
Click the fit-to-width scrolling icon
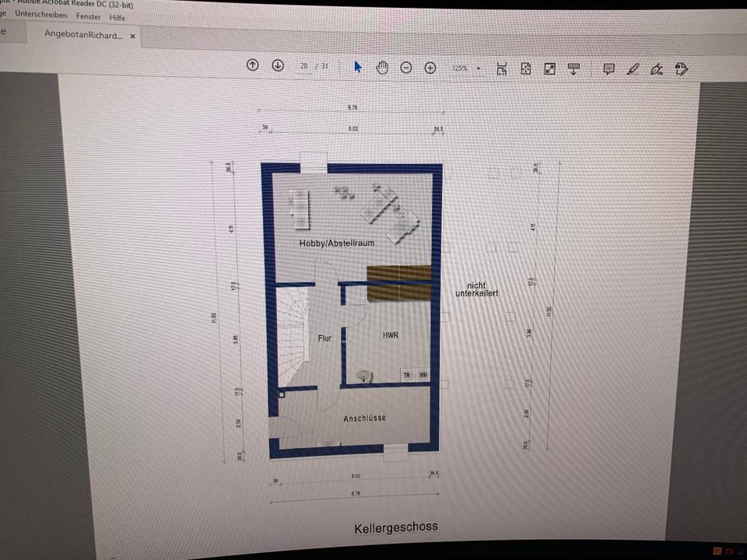click(502, 68)
